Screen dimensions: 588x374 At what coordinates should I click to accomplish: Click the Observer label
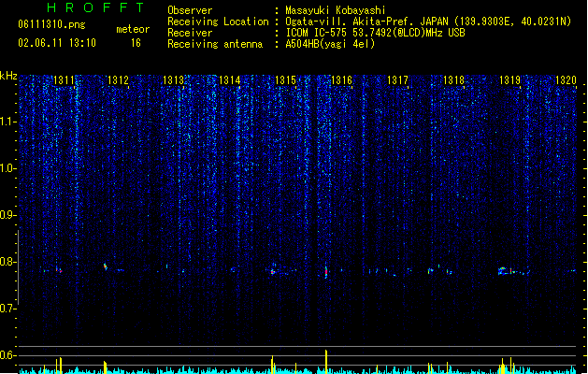click(190, 10)
